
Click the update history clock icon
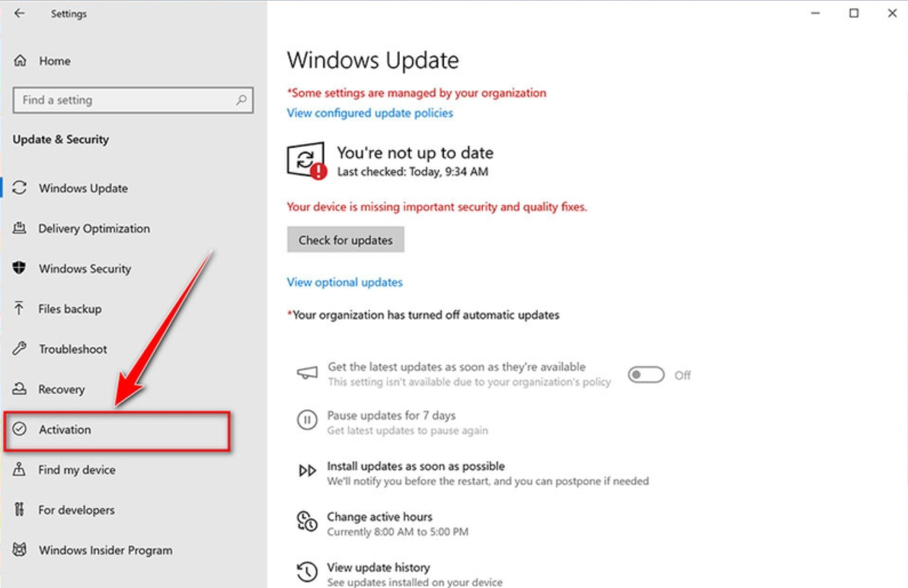coord(307,572)
